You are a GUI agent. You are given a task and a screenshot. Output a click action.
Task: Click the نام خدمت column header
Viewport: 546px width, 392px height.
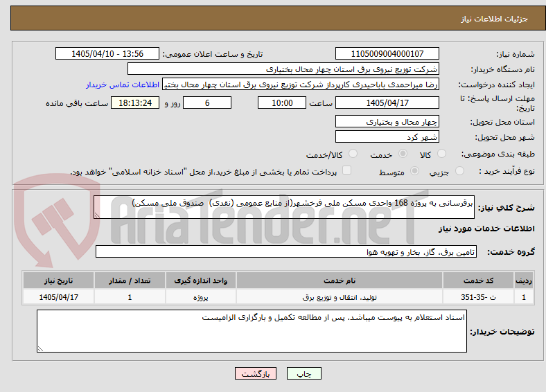[340, 280]
